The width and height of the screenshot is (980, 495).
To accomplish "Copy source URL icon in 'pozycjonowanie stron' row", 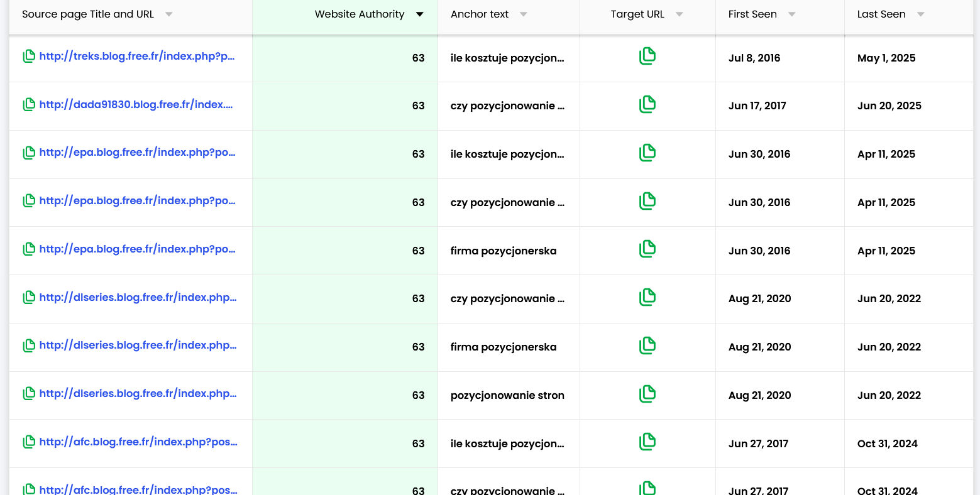I will 28,394.
